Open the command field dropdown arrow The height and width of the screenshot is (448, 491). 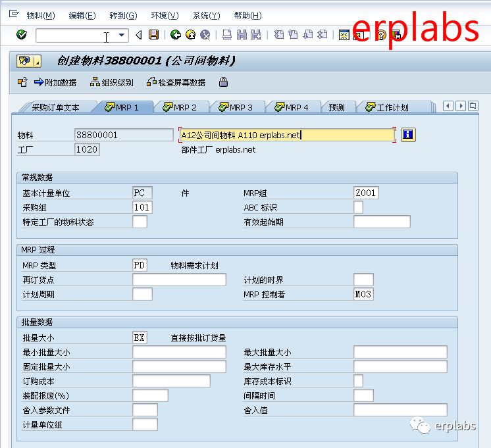coord(122,35)
